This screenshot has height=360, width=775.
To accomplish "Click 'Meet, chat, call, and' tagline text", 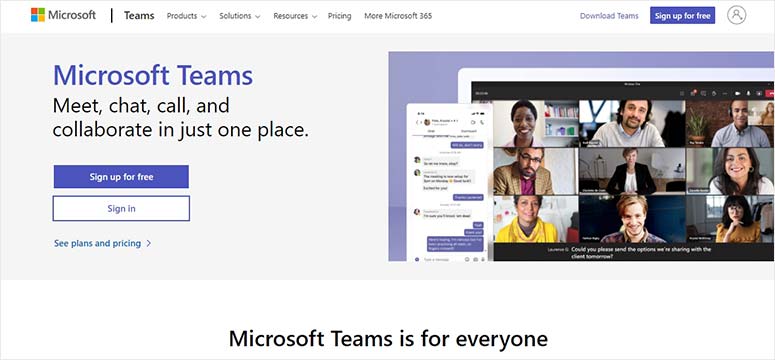I will click(x=141, y=105).
